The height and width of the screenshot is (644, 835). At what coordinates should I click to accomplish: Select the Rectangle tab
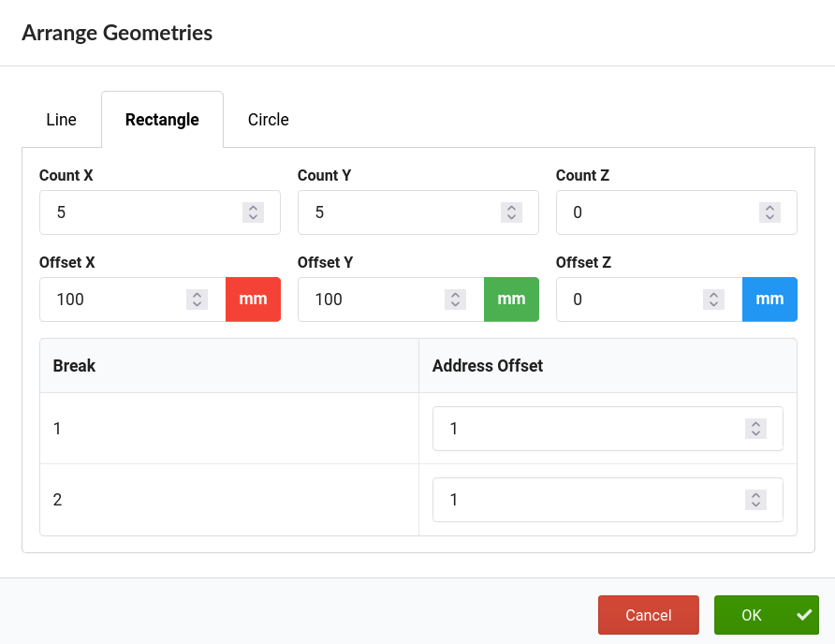pos(163,119)
